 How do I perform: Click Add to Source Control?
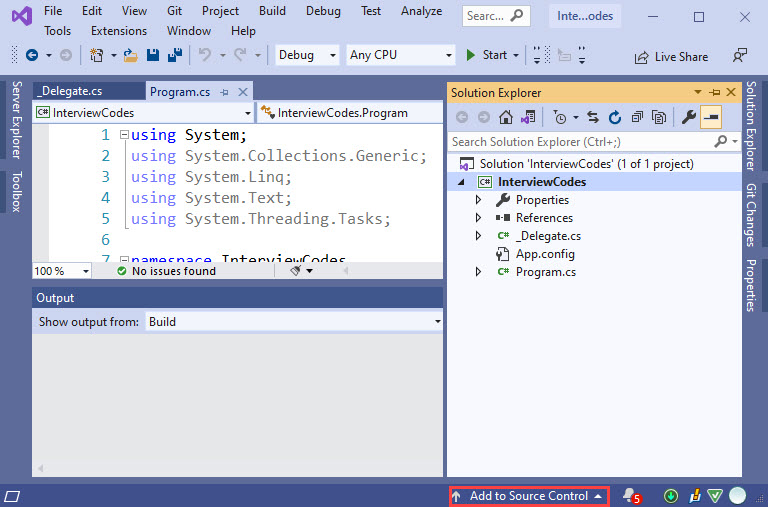click(x=528, y=496)
